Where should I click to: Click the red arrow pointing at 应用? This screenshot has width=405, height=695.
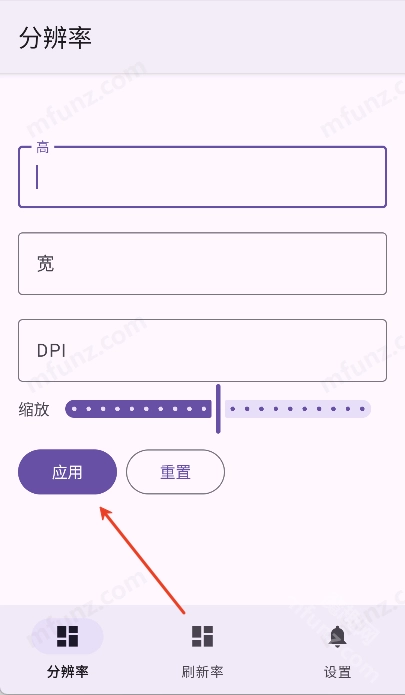click(x=142, y=561)
